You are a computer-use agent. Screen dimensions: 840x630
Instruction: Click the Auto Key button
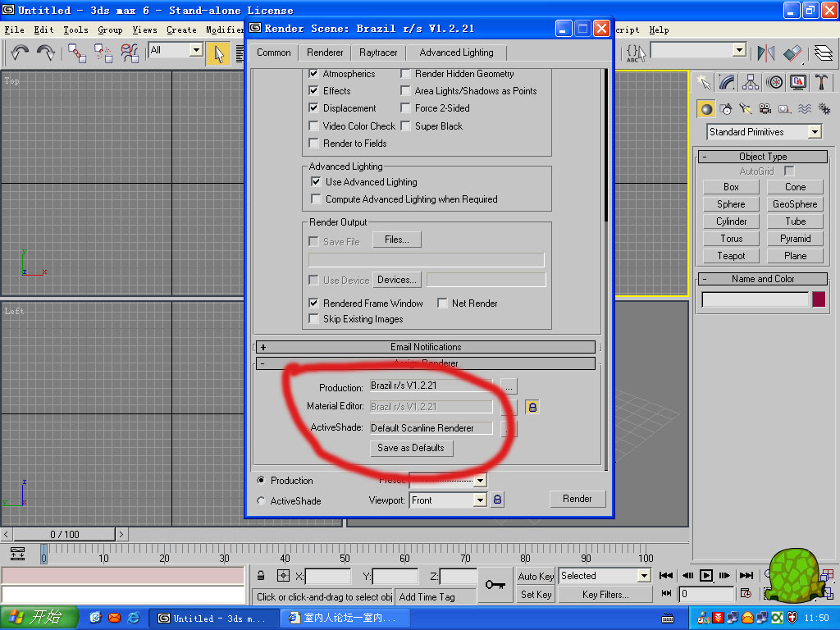pyautogui.click(x=536, y=576)
